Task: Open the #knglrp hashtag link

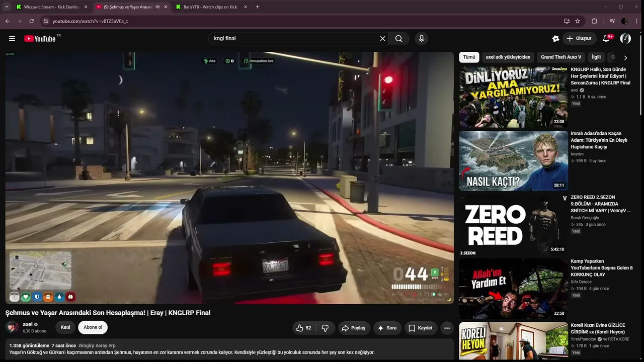Action: coord(86,346)
